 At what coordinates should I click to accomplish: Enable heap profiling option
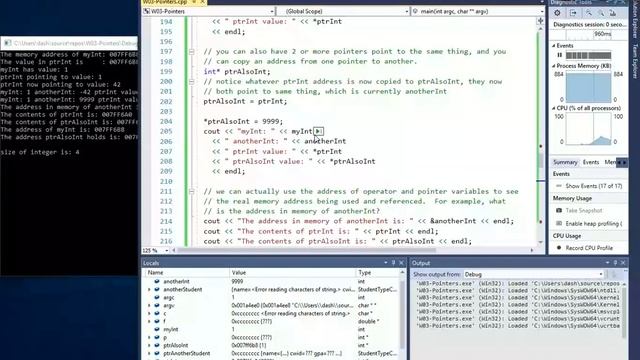click(x=593, y=223)
